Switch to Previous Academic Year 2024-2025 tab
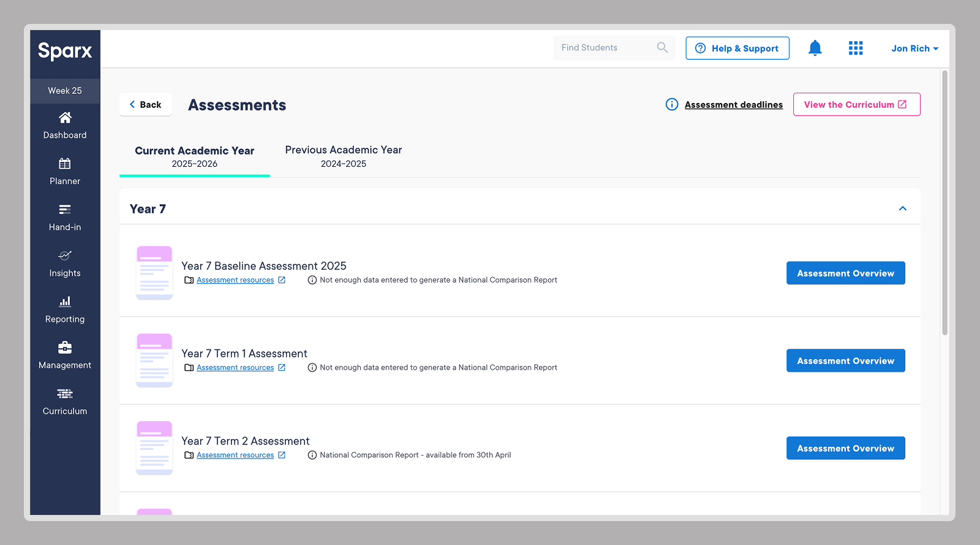980x545 pixels. [344, 156]
